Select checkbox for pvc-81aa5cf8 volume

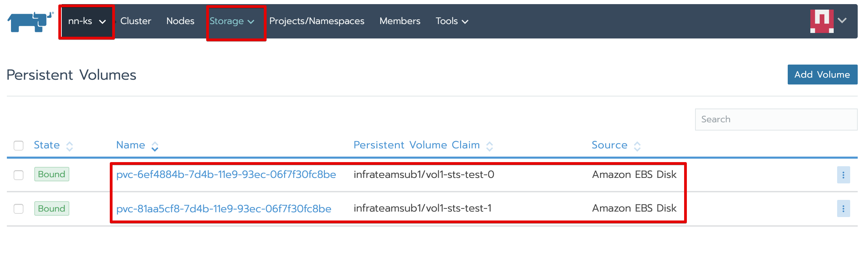click(19, 208)
